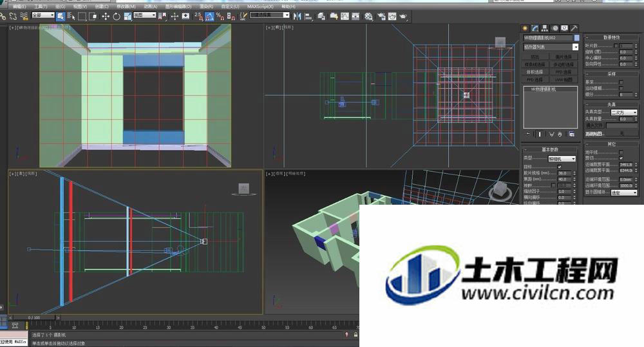The height and width of the screenshot is (347, 644).
Task: Open the Modify tab in command panel
Action: coord(535,28)
